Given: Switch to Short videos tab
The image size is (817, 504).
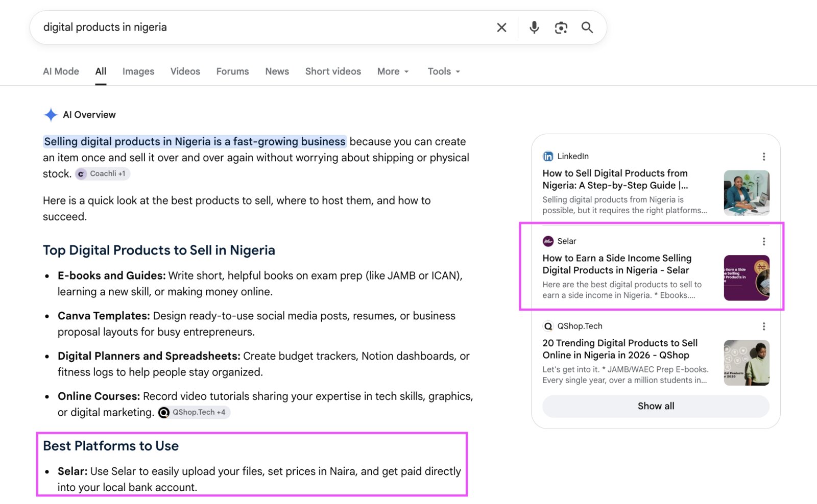Looking at the screenshot, I should pos(333,71).
